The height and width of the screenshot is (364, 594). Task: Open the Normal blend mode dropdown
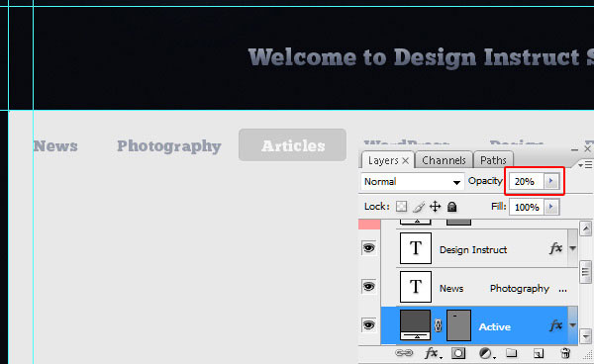coord(412,182)
